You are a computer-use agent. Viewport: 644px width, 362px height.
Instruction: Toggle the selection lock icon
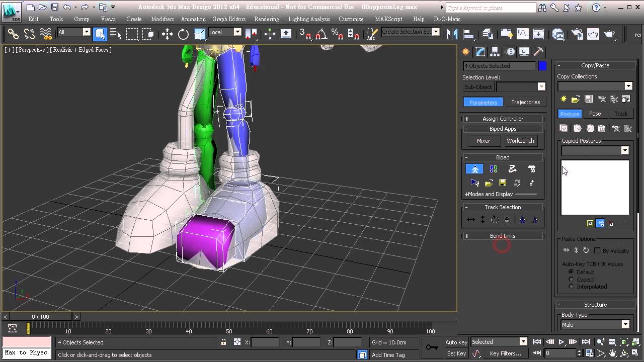(223, 342)
